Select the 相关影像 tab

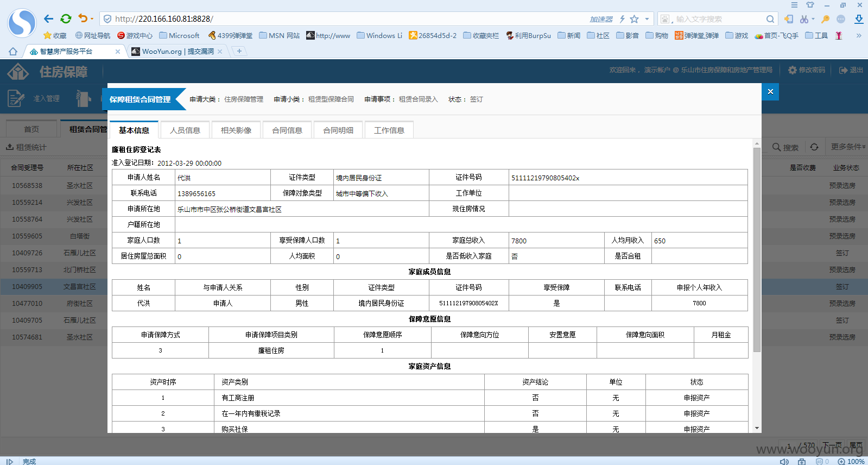[x=236, y=130]
